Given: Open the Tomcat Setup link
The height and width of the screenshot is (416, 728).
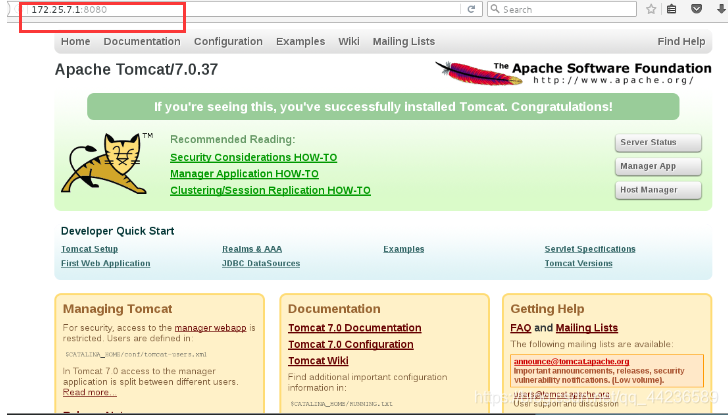Looking at the screenshot, I should click(89, 249).
